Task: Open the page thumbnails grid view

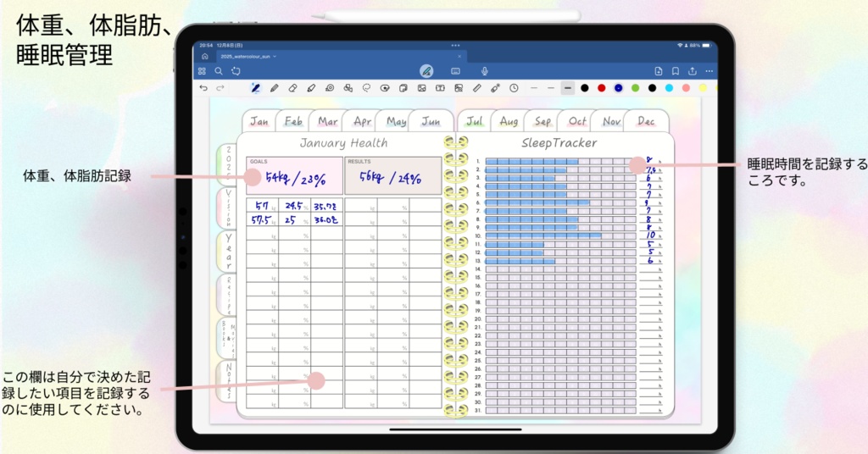Action: pyautogui.click(x=202, y=71)
